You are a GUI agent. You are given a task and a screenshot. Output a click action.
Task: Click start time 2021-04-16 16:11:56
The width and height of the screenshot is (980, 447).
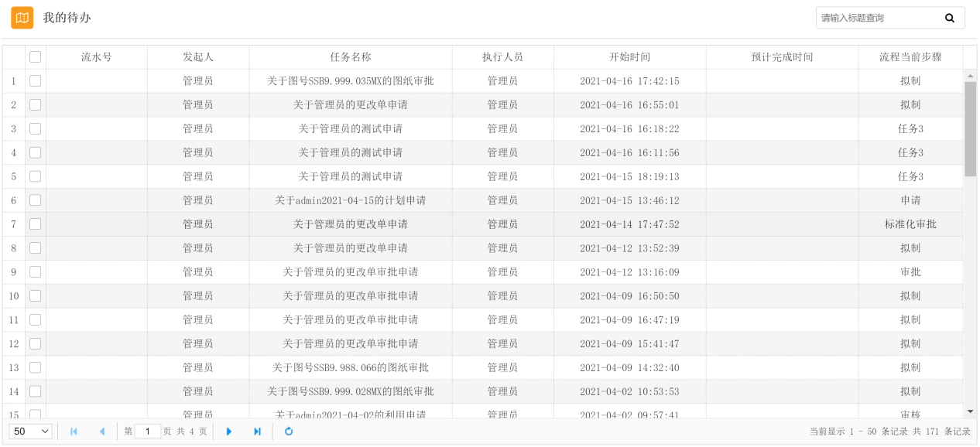point(629,153)
